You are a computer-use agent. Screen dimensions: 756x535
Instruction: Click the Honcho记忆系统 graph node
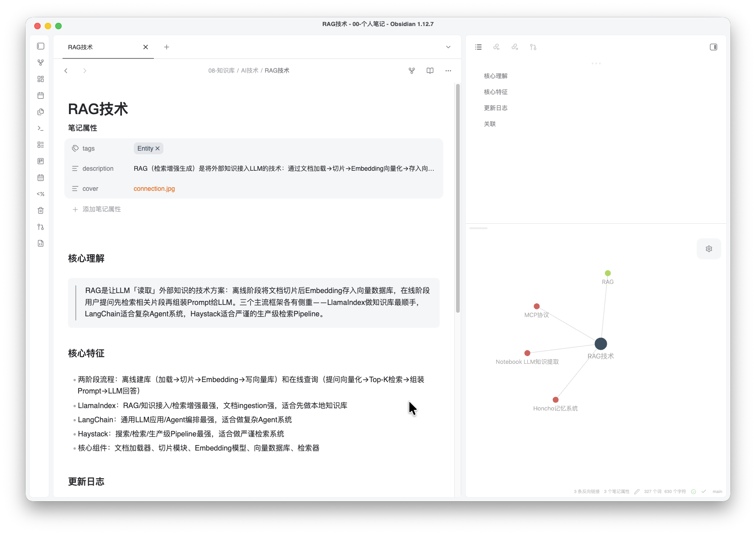click(556, 400)
